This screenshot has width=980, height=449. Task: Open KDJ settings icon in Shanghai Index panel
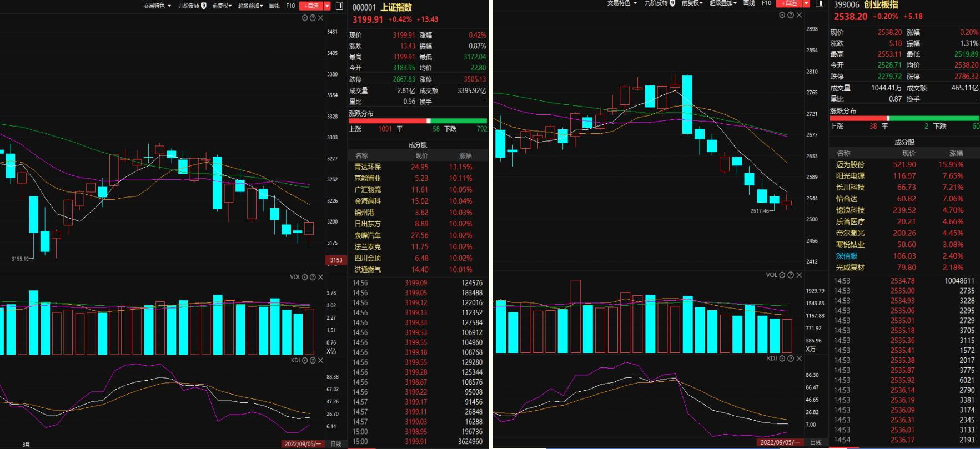[x=305, y=360]
